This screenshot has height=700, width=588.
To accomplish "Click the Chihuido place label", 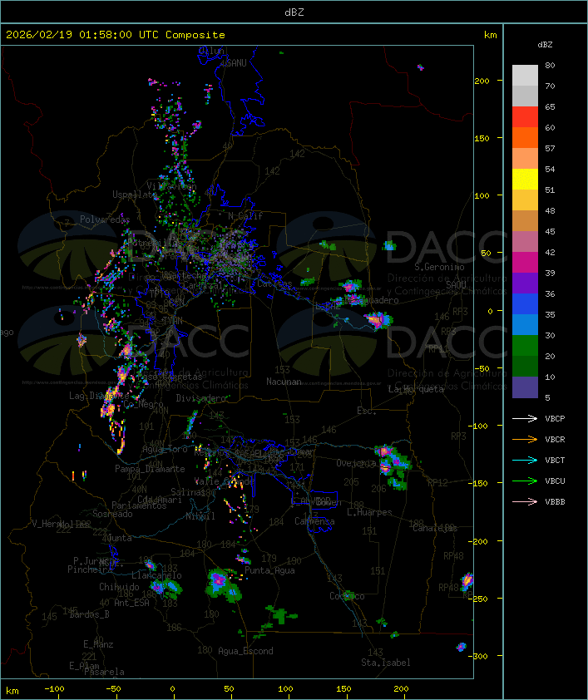I will [119, 587].
